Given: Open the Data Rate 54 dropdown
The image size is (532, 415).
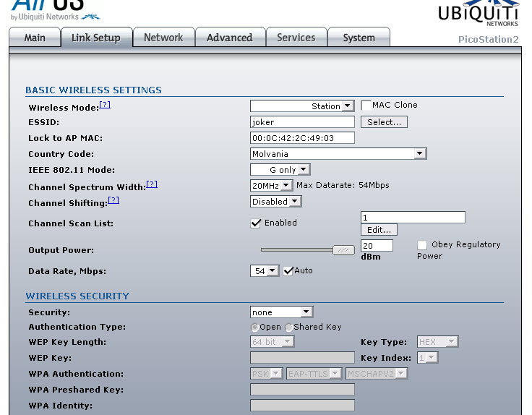Looking at the screenshot, I should click(265, 271).
